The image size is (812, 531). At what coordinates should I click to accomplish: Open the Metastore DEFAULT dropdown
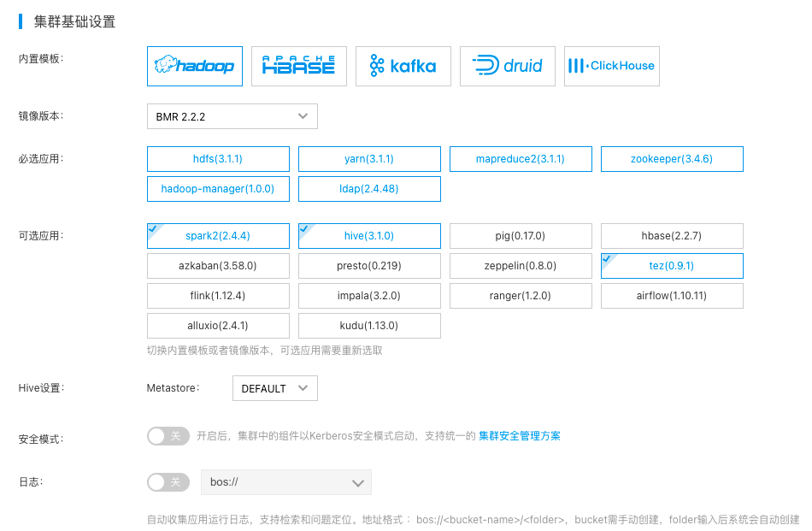point(275,388)
